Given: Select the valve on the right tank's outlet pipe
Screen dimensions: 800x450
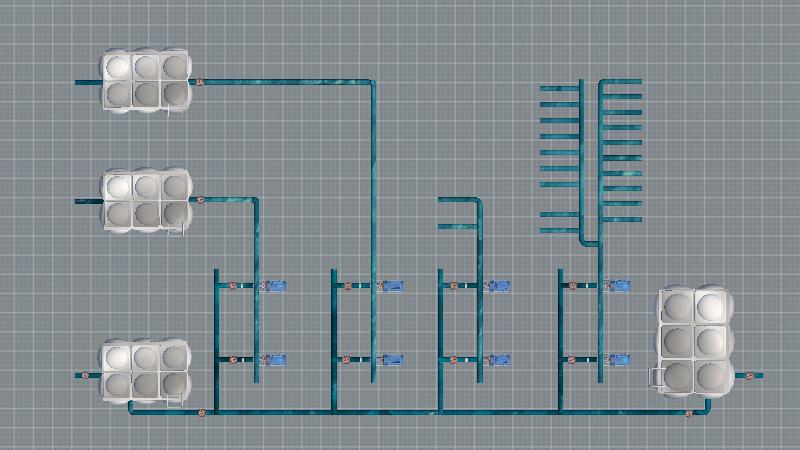Looking at the screenshot, I should [747, 375].
